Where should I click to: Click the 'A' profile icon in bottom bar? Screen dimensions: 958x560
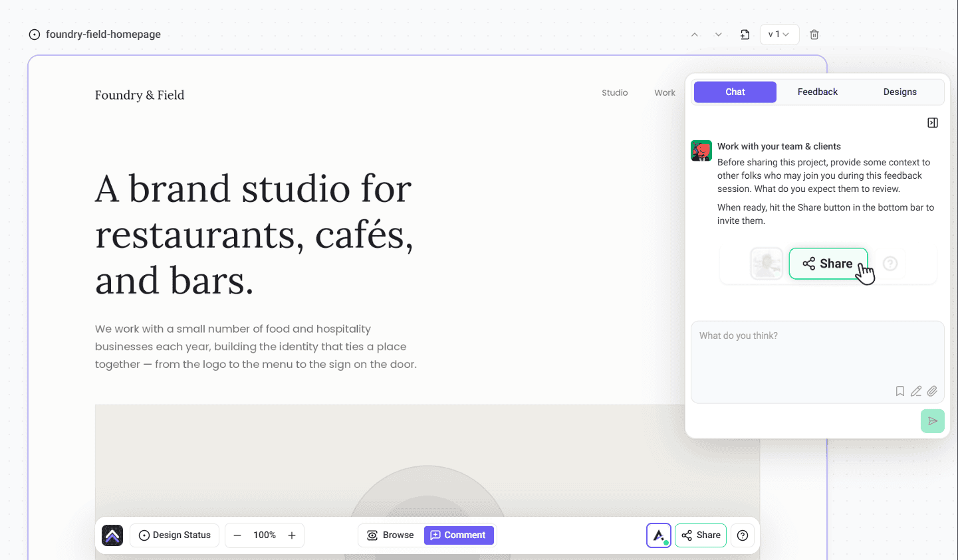click(x=659, y=535)
